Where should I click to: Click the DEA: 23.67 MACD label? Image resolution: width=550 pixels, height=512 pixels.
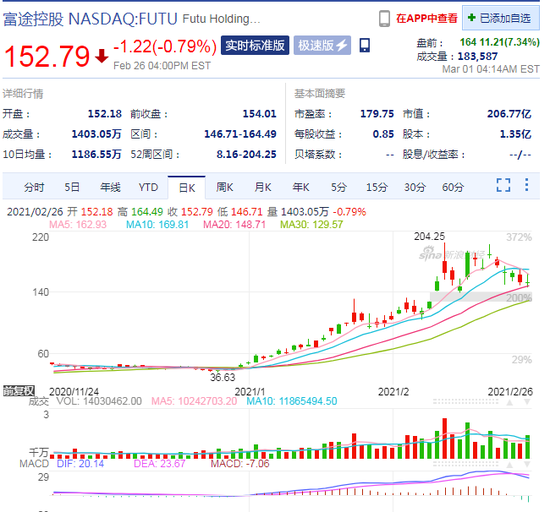coord(159,464)
